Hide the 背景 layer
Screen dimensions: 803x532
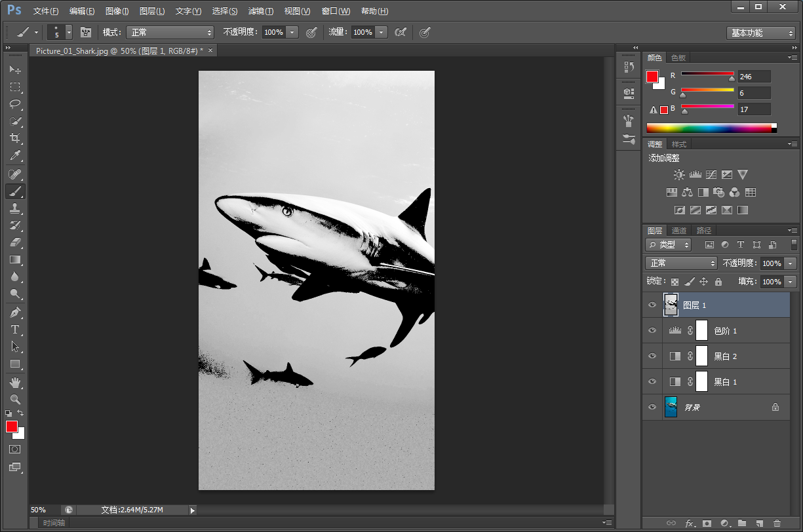(x=652, y=407)
